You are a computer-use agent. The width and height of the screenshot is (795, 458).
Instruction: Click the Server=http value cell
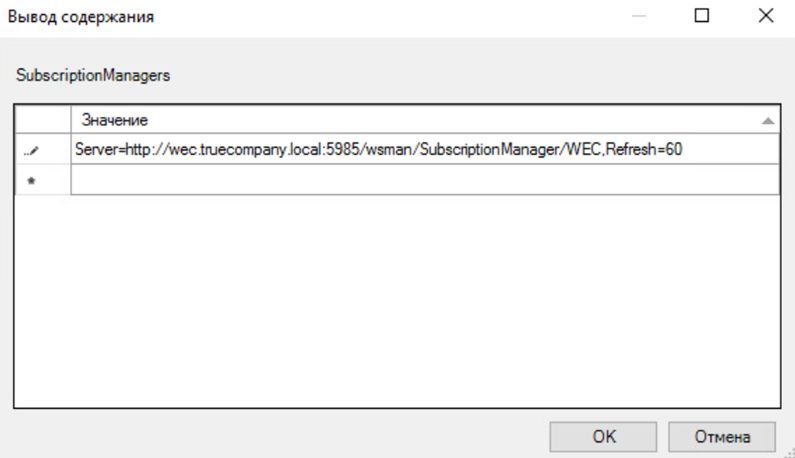pyautogui.click(x=300, y=150)
